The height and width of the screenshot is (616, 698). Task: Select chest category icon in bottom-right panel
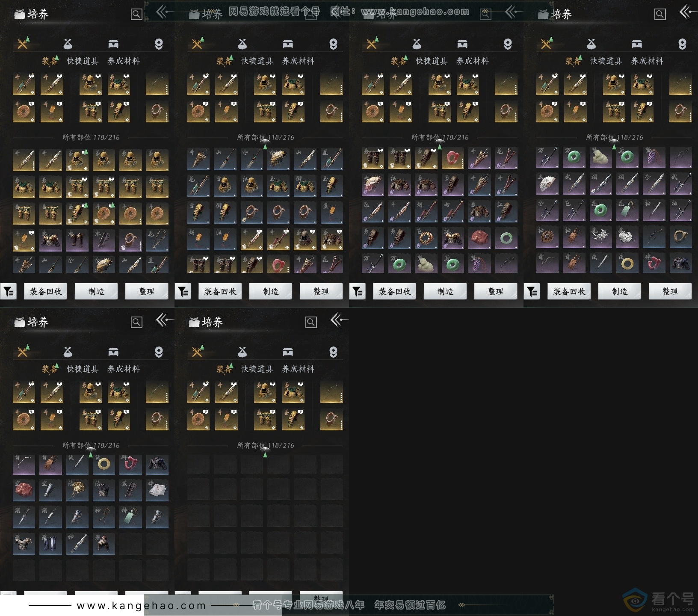click(x=288, y=352)
